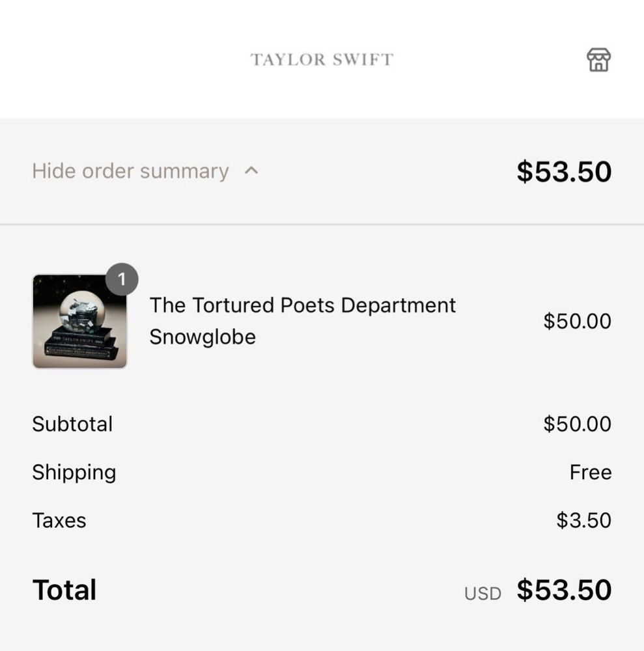Click the Hide order summary text
644x651 pixels.
(130, 171)
